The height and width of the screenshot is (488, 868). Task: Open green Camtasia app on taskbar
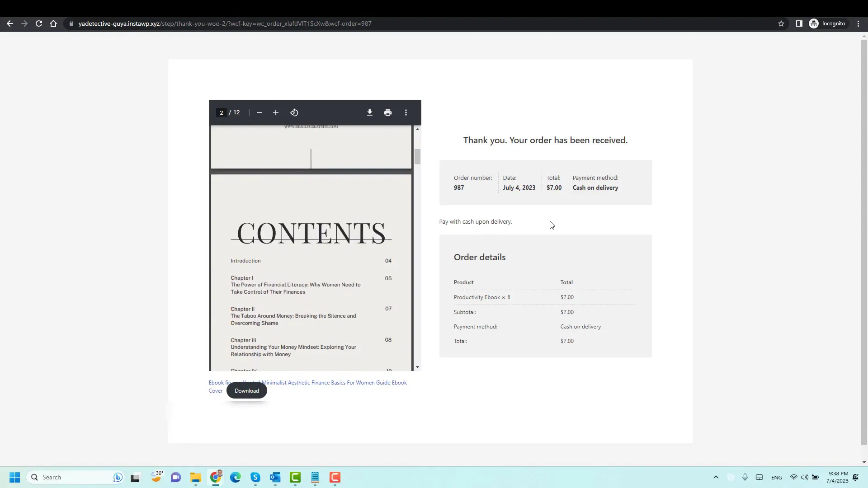coord(295,477)
